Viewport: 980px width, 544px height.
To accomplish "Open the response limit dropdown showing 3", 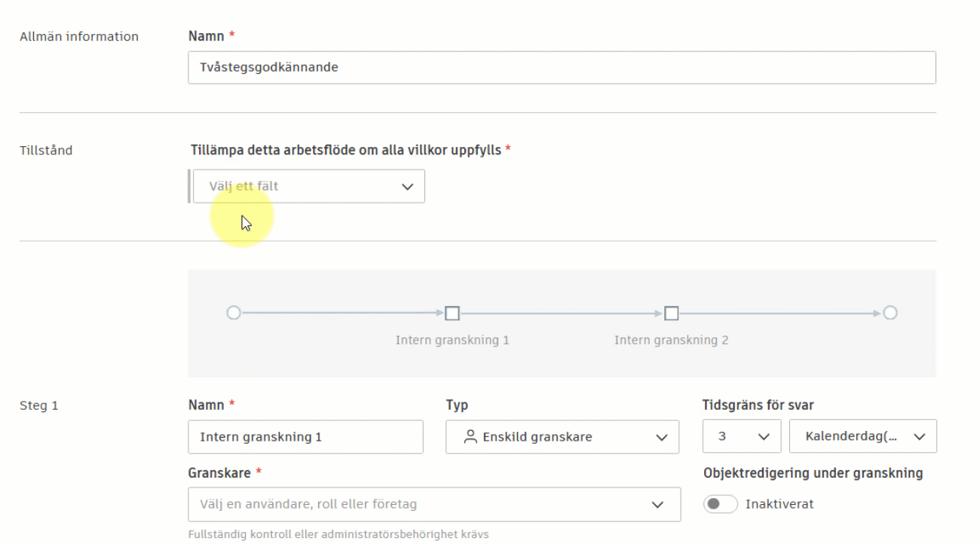I will (742, 436).
